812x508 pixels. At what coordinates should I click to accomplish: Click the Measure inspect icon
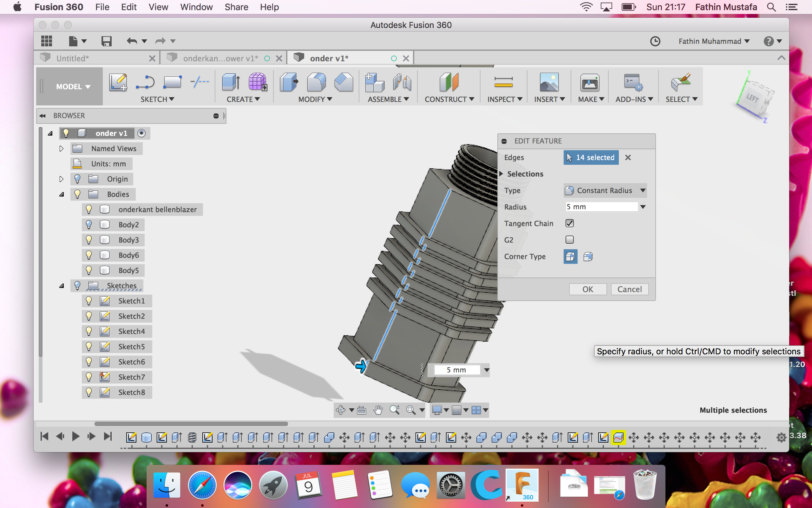(504, 82)
